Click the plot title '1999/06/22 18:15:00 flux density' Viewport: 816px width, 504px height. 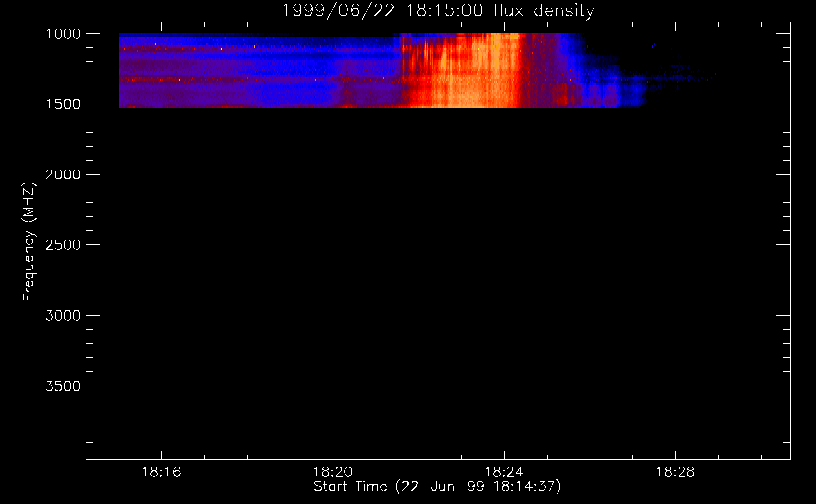438,10
